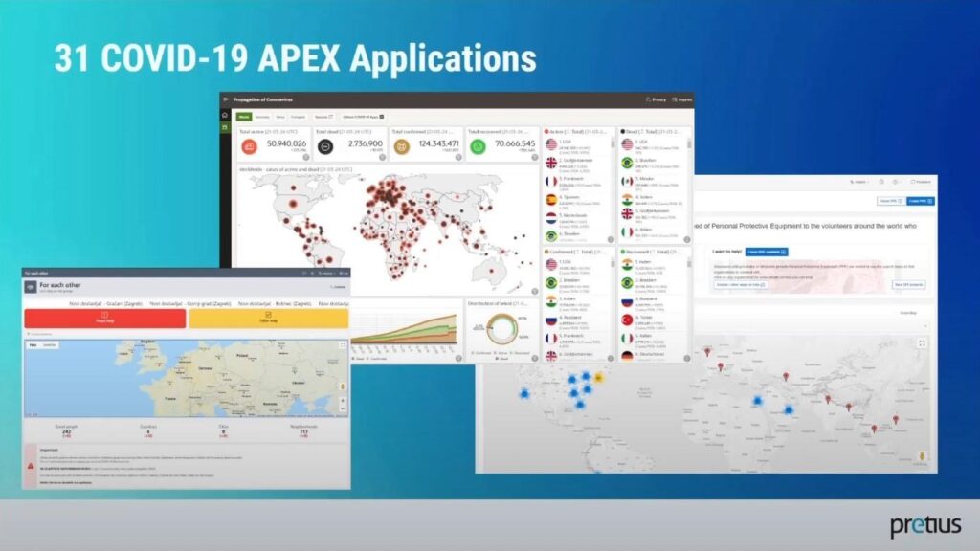Click the Recovered list scrollbar
This screenshot has height=551, width=980.
pos(689,264)
